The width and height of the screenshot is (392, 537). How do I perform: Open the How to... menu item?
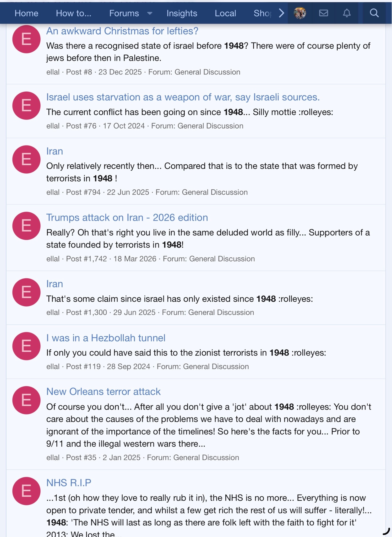(74, 13)
